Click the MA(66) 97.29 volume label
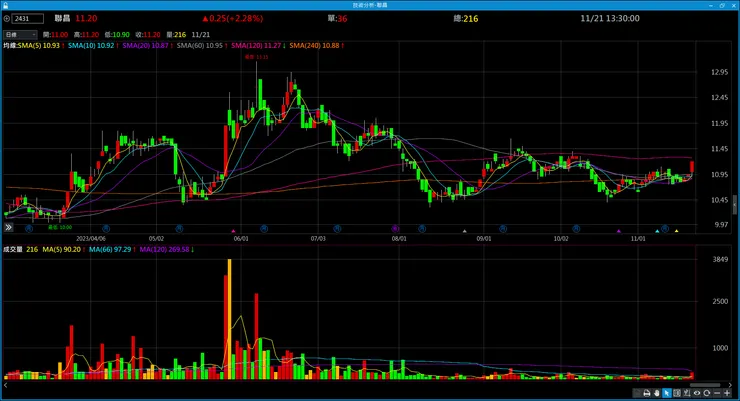The image size is (740, 401). click(x=110, y=249)
